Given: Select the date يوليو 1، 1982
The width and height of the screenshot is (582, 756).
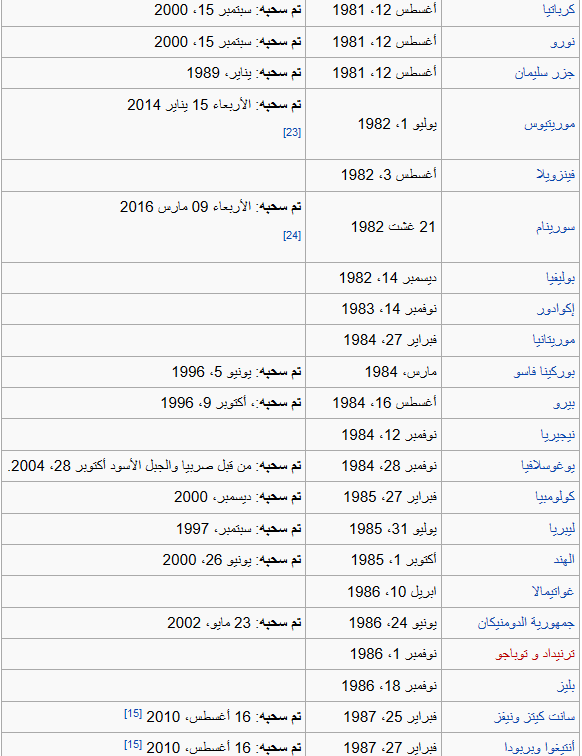Looking at the screenshot, I should 397,124.
